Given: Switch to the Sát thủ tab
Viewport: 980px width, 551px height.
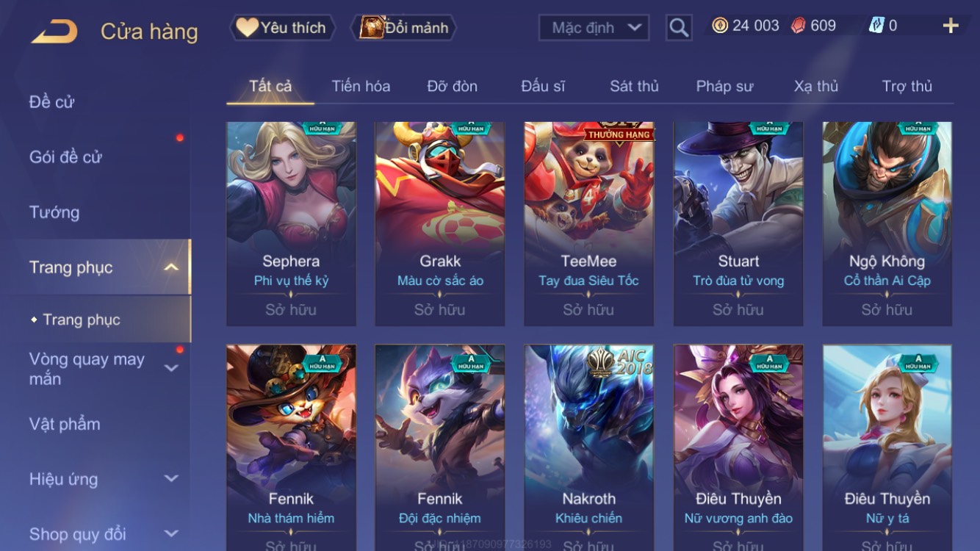Looking at the screenshot, I should [634, 86].
